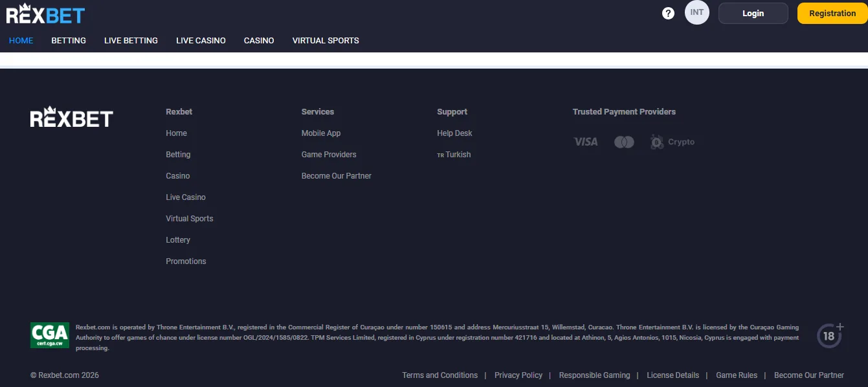868x387 pixels.
Task: Click Become Our Partner under Services
Action: pos(337,176)
